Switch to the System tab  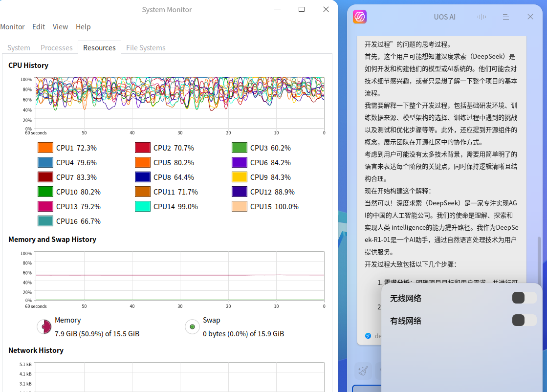click(x=19, y=48)
